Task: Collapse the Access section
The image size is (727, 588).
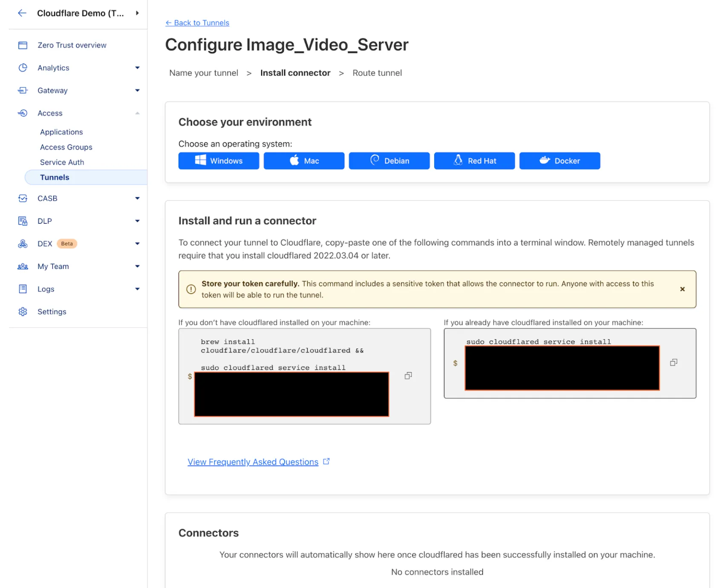Action: coord(137,113)
